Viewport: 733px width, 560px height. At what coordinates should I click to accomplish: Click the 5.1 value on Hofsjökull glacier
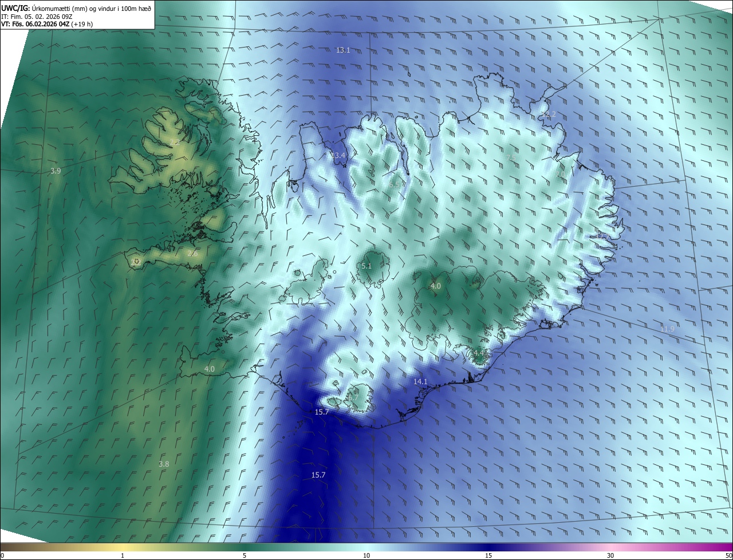(x=366, y=266)
